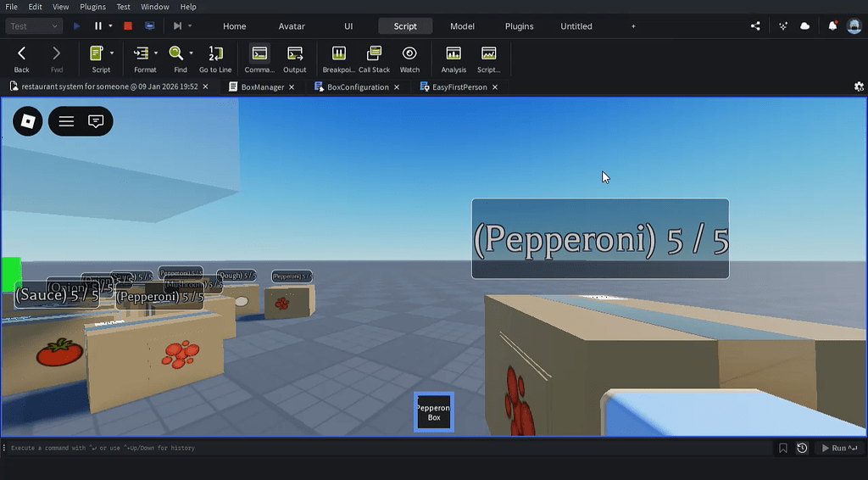Go Back in script navigation
The width and height of the screenshot is (868, 480).
tap(21, 59)
